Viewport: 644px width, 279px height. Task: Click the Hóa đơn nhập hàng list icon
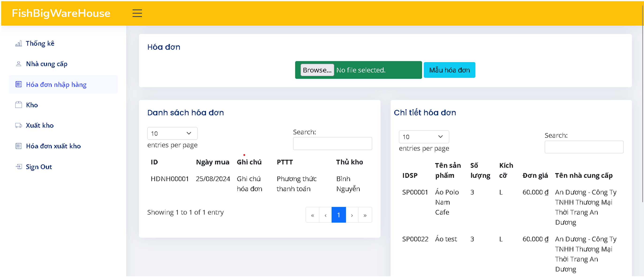pos(19,84)
